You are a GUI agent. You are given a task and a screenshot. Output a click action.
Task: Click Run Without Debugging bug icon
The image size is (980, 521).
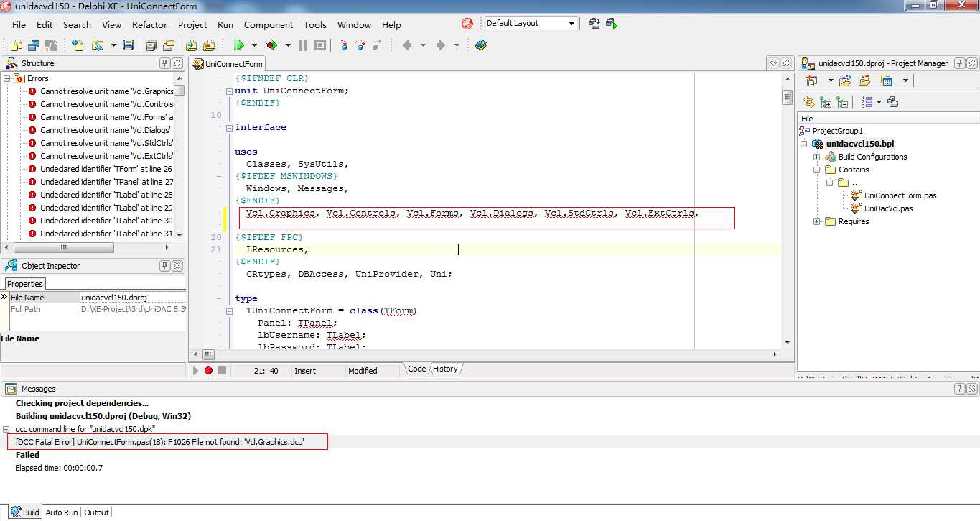click(x=271, y=45)
